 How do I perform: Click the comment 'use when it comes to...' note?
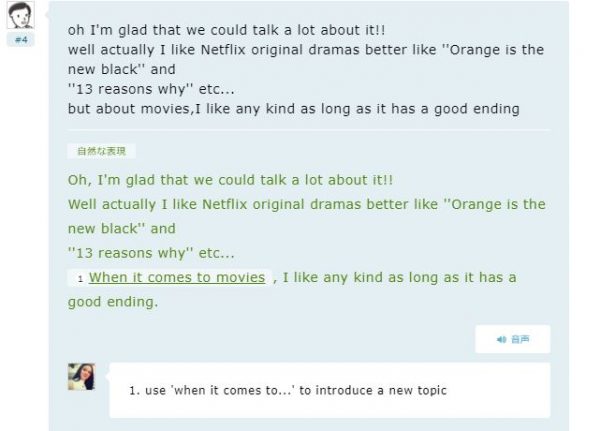(x=288, y=390)
